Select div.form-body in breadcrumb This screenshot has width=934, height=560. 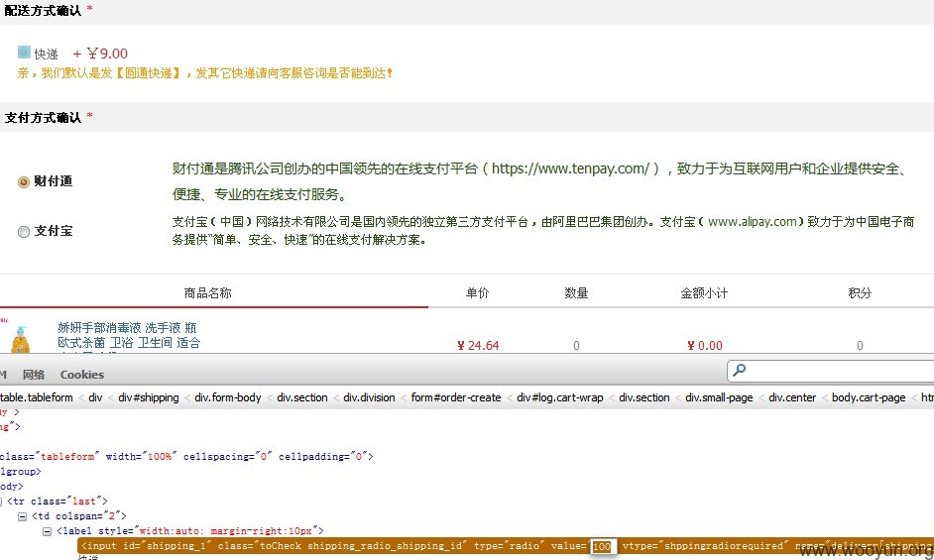point(227,397)
